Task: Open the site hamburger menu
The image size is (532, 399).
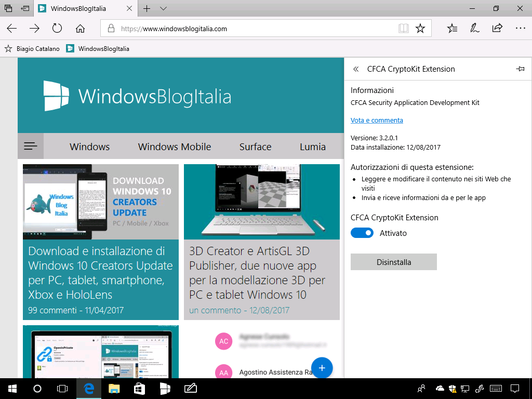Action: pyautogui.click(x=31, y=146)
